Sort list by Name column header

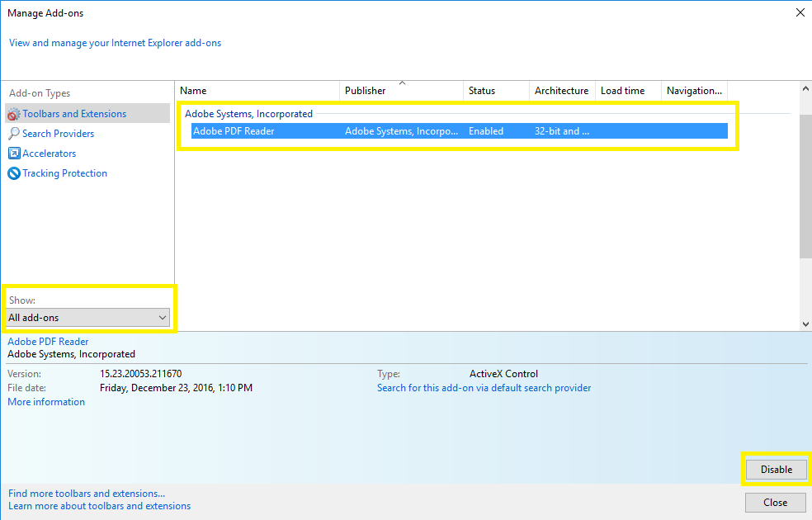[x=257, y=91]
